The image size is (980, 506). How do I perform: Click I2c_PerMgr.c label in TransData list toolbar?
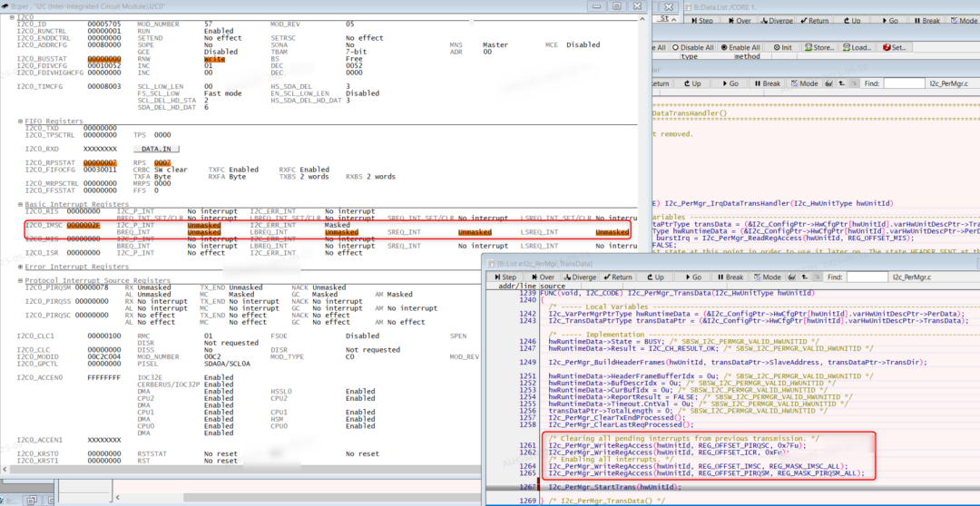pyautogui.click(x=913, y=277)
